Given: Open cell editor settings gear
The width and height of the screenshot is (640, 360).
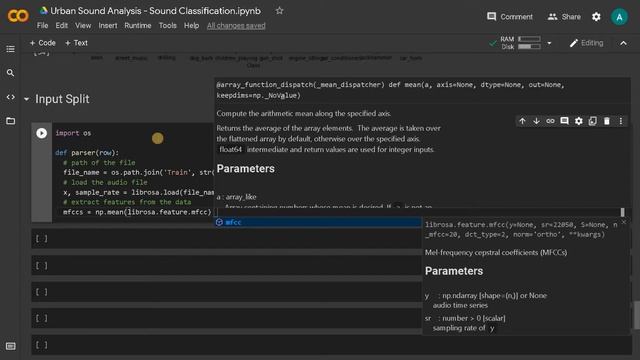Looking at the screenshot, I should click(579, 121).
